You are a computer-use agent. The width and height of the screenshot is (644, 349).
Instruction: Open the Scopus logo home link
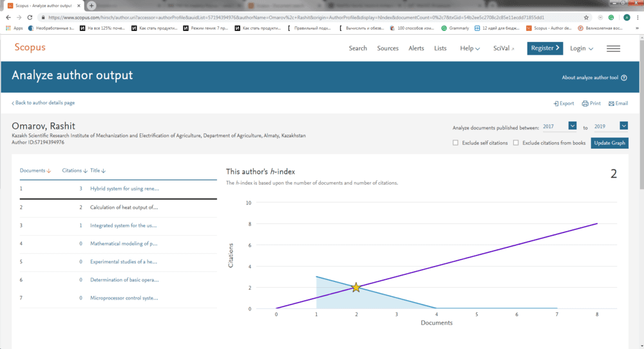pos(30,47)
